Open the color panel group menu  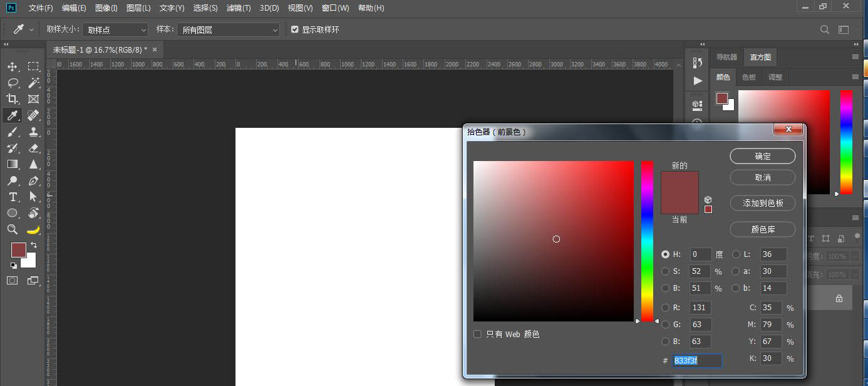click(855, 77)
